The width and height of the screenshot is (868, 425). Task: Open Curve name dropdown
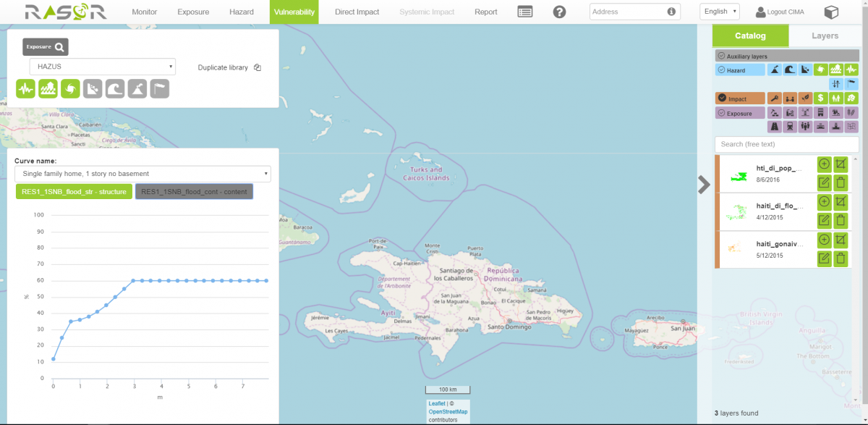click(142, 174)
